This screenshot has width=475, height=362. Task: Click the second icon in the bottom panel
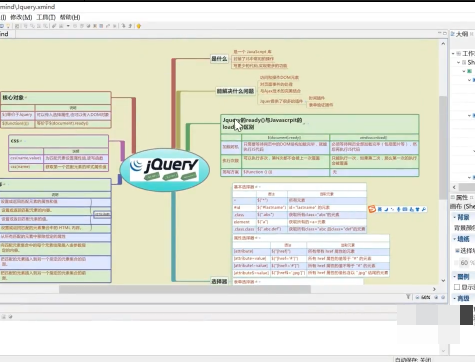tap(10, 317)
